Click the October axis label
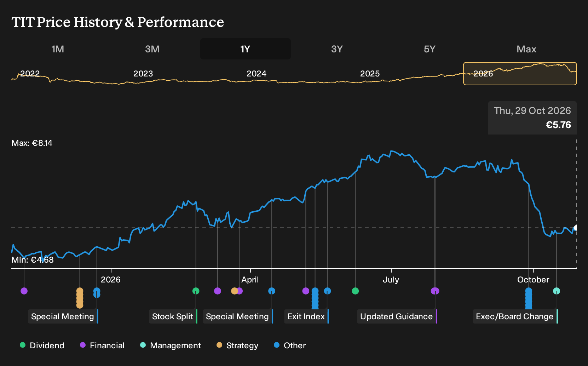The height and width of the screenshot is (366, 588). pyautogui.click(x=533, y=280)
